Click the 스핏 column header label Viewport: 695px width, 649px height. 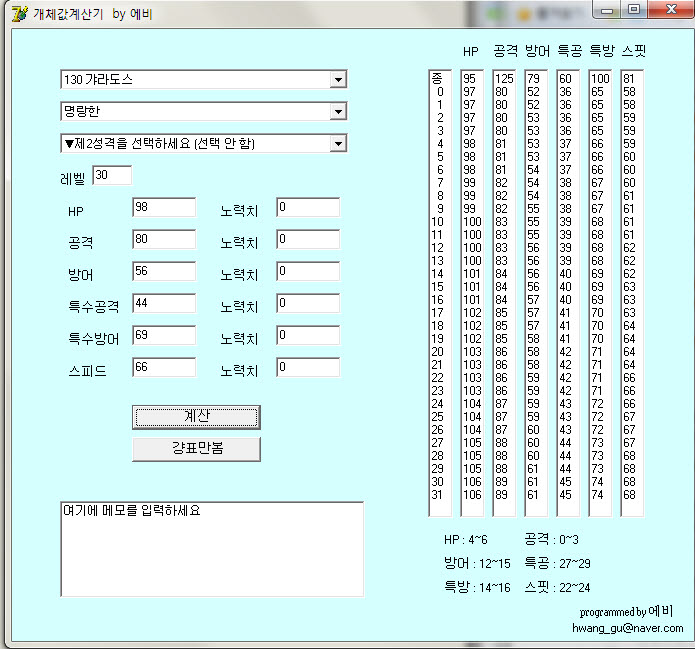[633, 51]
